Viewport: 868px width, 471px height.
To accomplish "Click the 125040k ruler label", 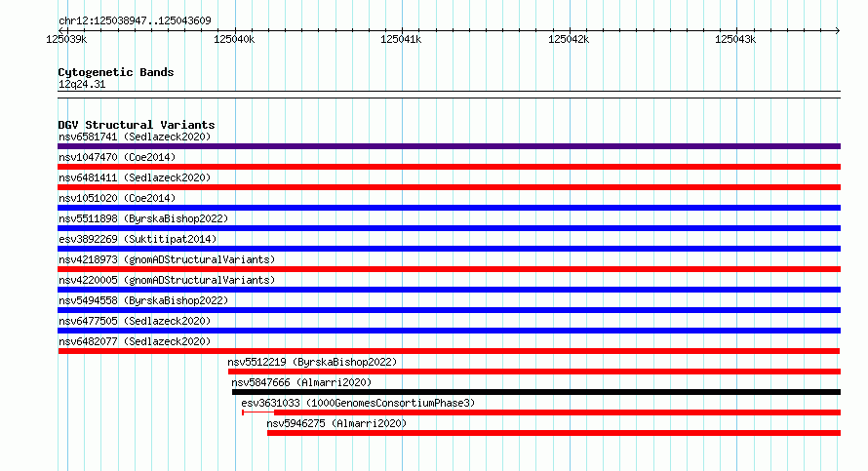I will (234, 39).
